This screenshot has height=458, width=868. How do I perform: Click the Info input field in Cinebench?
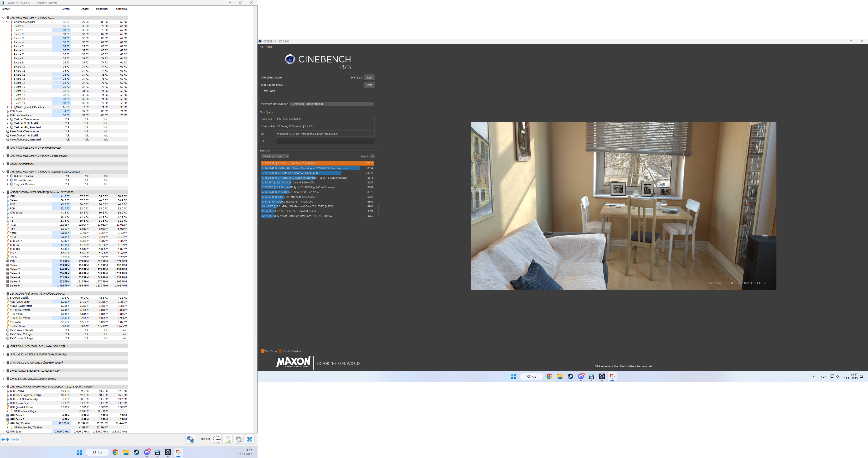325,141
